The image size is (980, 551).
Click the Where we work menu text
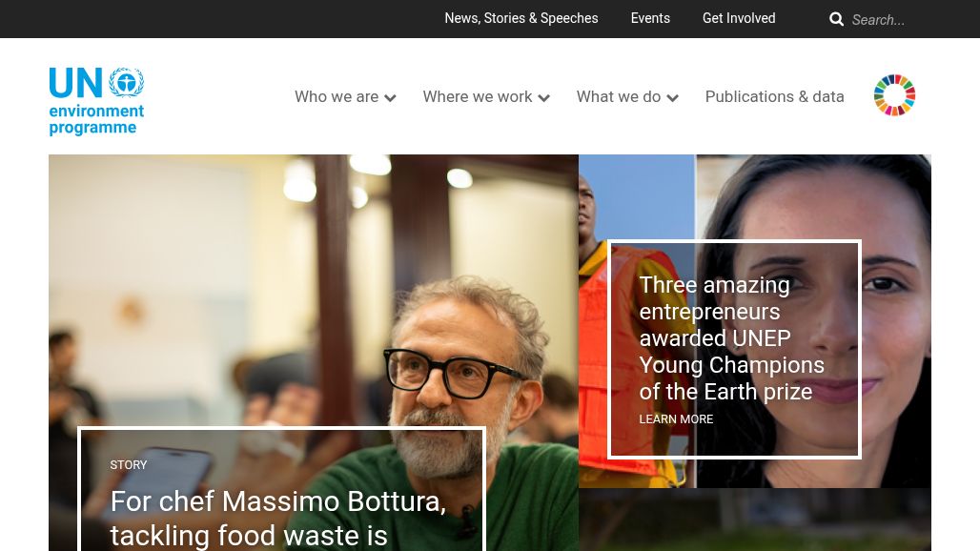tap(477, 97)
